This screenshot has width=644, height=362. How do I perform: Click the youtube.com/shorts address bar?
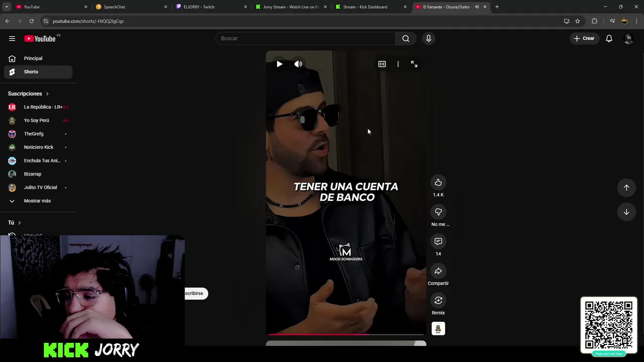coord(302,21)
